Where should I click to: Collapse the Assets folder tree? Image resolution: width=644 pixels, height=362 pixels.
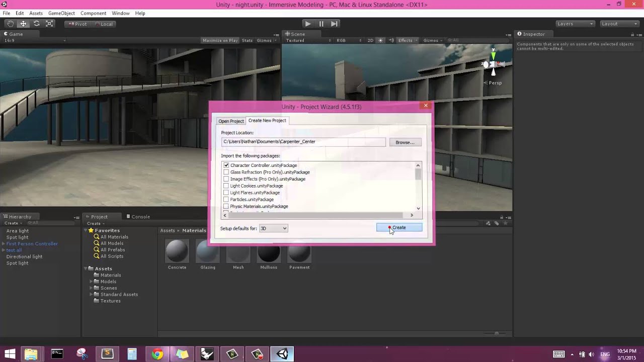86,269
